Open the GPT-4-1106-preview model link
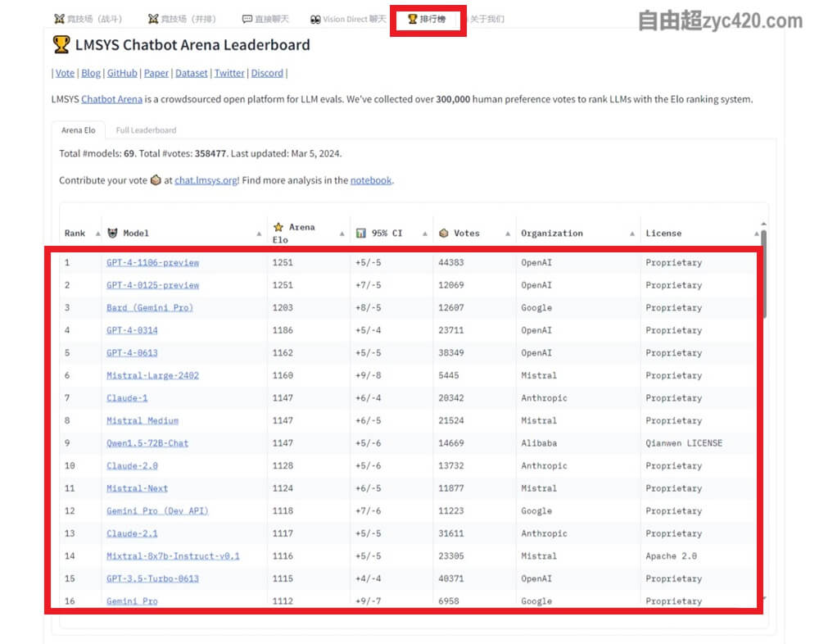The width and height of the screenshot is (819, 644). [x=152, y=263]
